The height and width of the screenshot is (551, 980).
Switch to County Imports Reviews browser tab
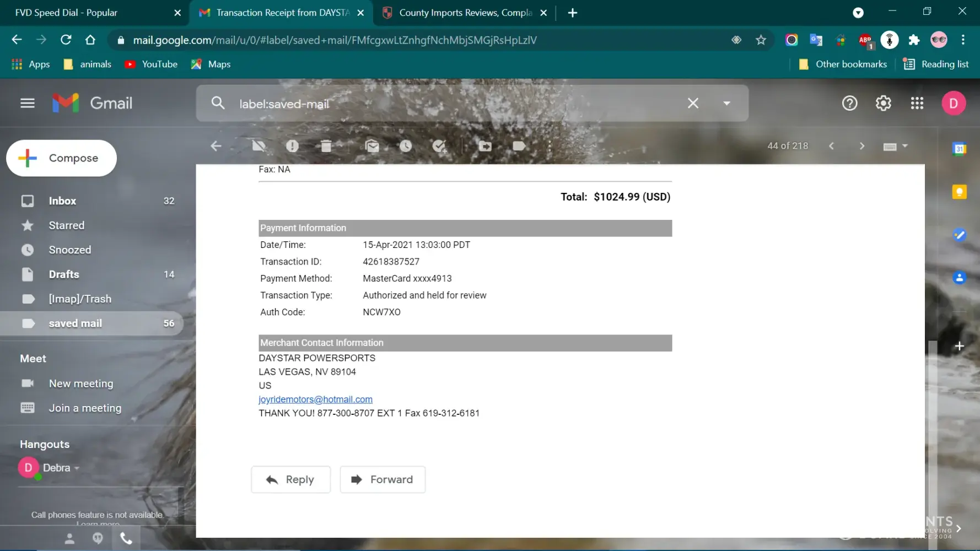pos(465,13)
